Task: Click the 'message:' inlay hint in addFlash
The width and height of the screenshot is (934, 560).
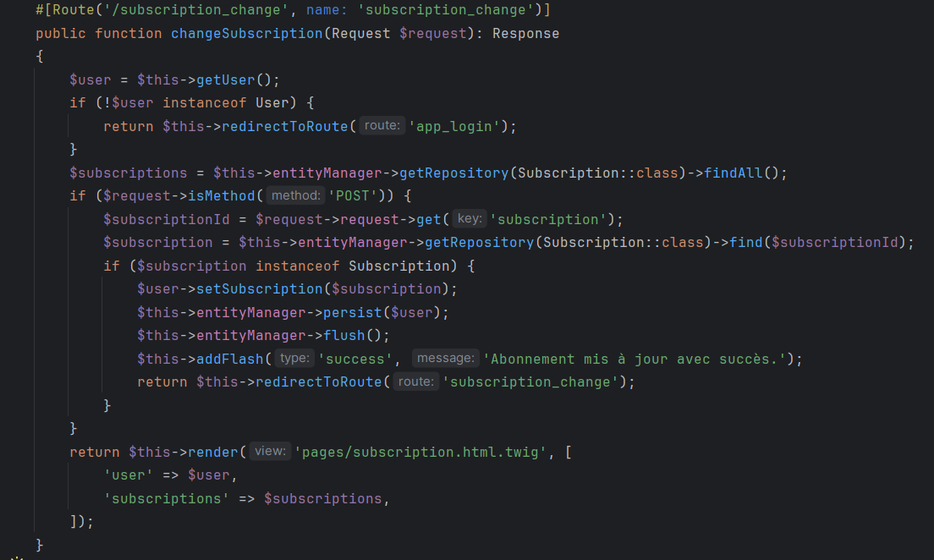Action: click(x=446, y=359)
